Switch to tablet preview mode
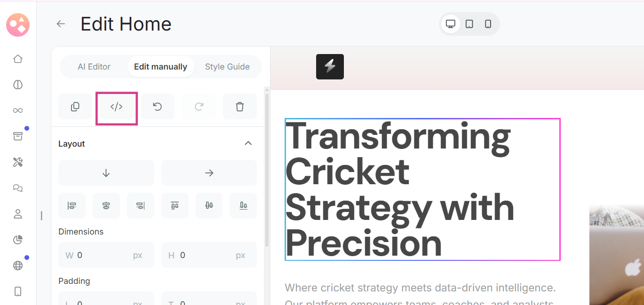Screen dimensions: 644x305 click(469, 24)
